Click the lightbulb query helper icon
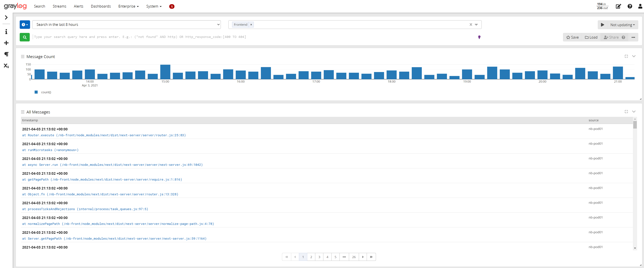This screenshot has width=644, height=268. pos(479,37)
